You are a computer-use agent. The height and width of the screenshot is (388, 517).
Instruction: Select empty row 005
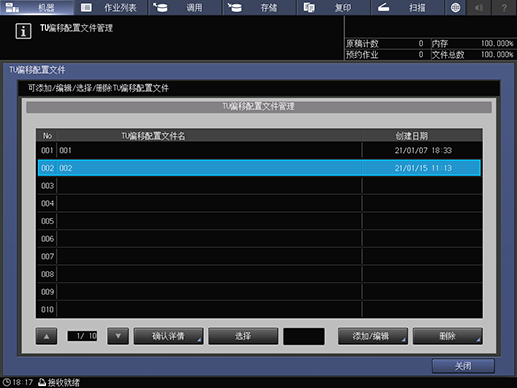tap(259, 221)
